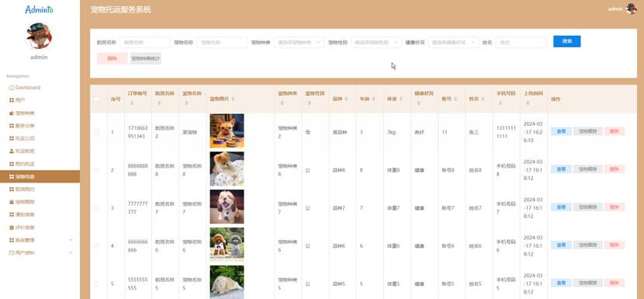Viewport: 644px width, 299px height.
Task: Open the 宠物性别 filter dropdown
Action: [x=376, y=42]
